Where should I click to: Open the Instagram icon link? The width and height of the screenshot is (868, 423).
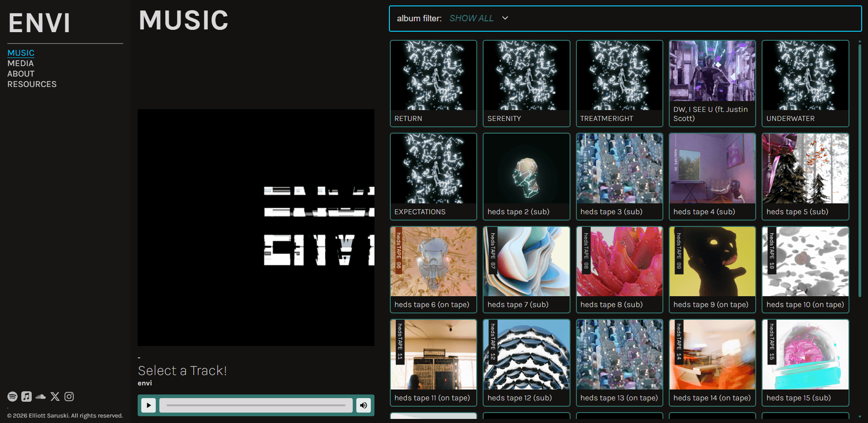(x=69, y=397)
